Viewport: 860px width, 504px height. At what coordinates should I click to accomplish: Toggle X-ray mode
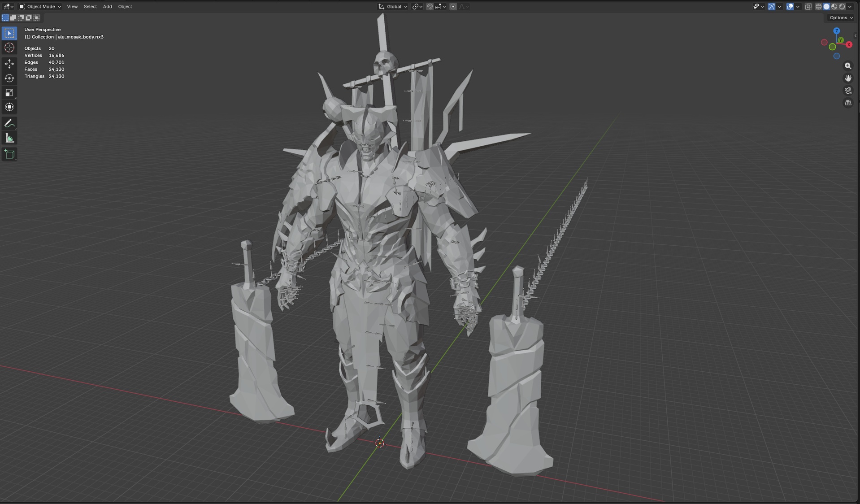pos(808,7)
